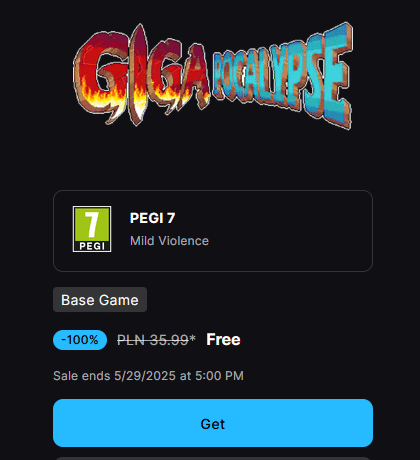Click the PEGI 7 heading text
420x460 pixels.
pyautogui.click(x=152, y=218)
